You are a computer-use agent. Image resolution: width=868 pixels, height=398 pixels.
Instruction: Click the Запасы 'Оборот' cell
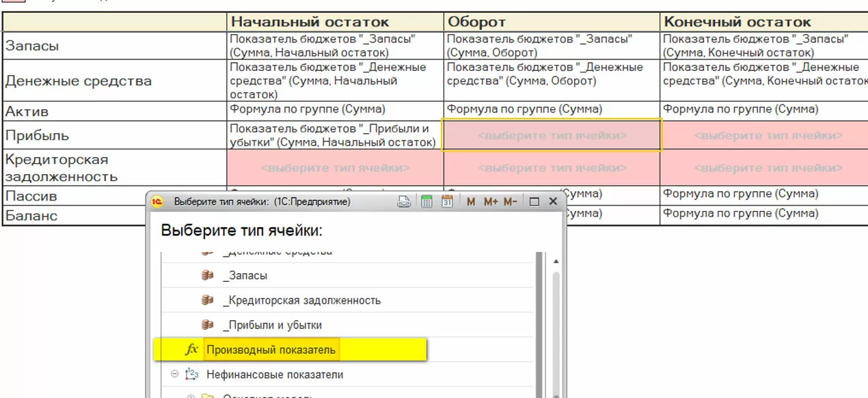552,46
